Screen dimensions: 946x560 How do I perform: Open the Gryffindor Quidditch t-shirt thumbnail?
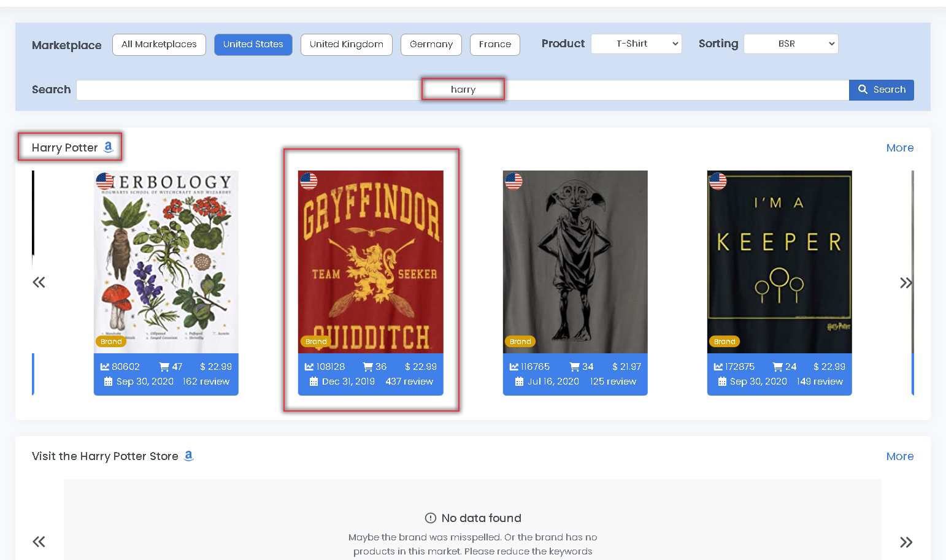coord(371,262)
